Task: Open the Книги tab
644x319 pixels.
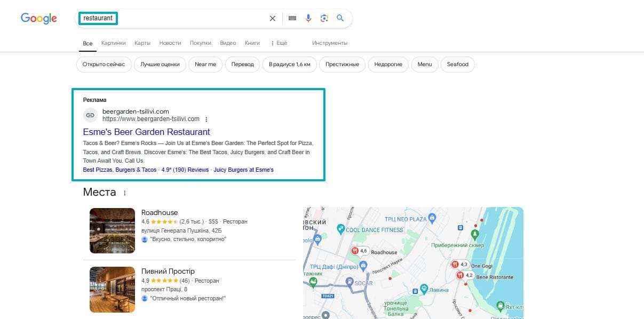Action: click(x=252, y=43)
